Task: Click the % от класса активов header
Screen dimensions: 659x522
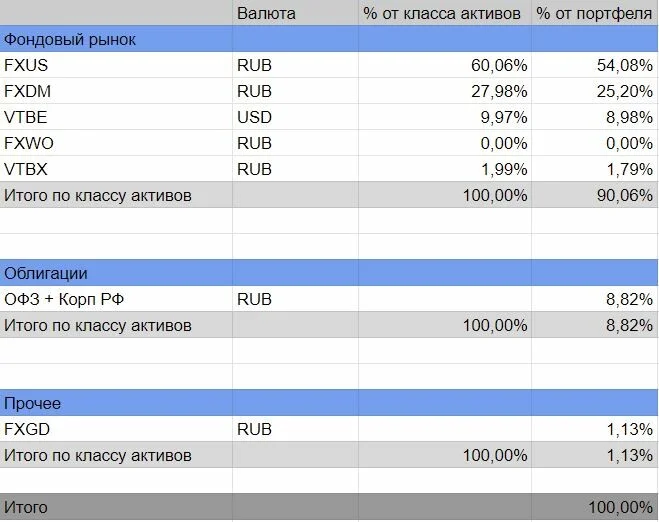Action: (x=445, y=13)
